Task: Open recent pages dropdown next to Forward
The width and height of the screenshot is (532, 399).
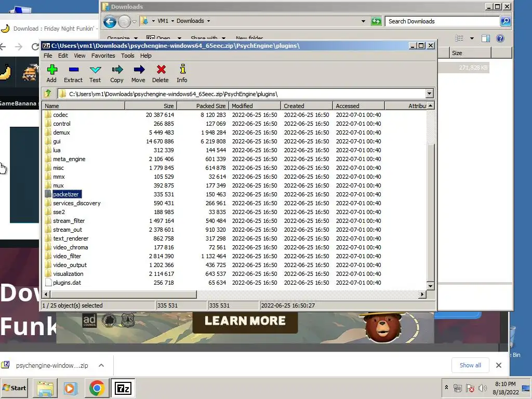Action: (x=134, y=21)
